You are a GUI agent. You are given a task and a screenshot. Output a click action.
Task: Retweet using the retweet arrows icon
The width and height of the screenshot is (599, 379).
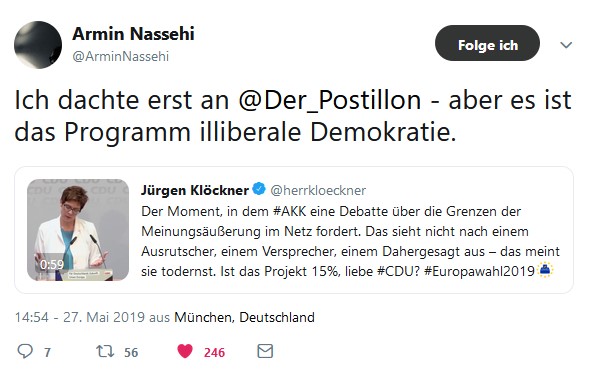[x=105, y=351]
